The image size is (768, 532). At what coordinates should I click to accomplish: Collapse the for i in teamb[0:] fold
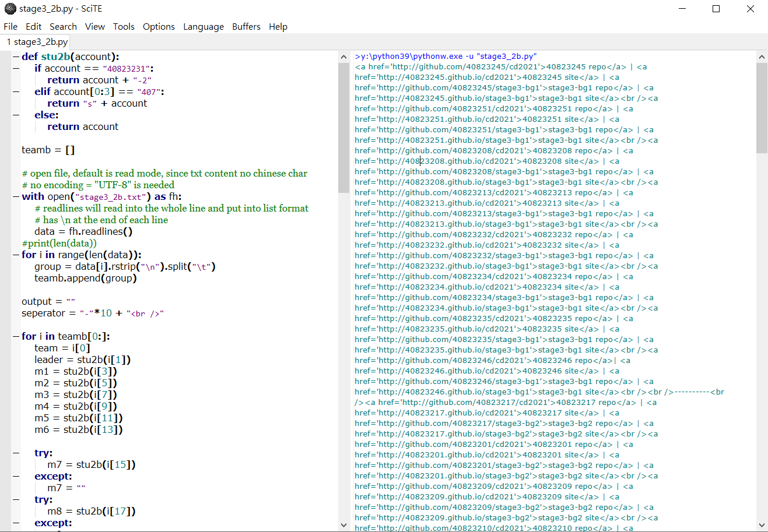(x=16, y=336)
